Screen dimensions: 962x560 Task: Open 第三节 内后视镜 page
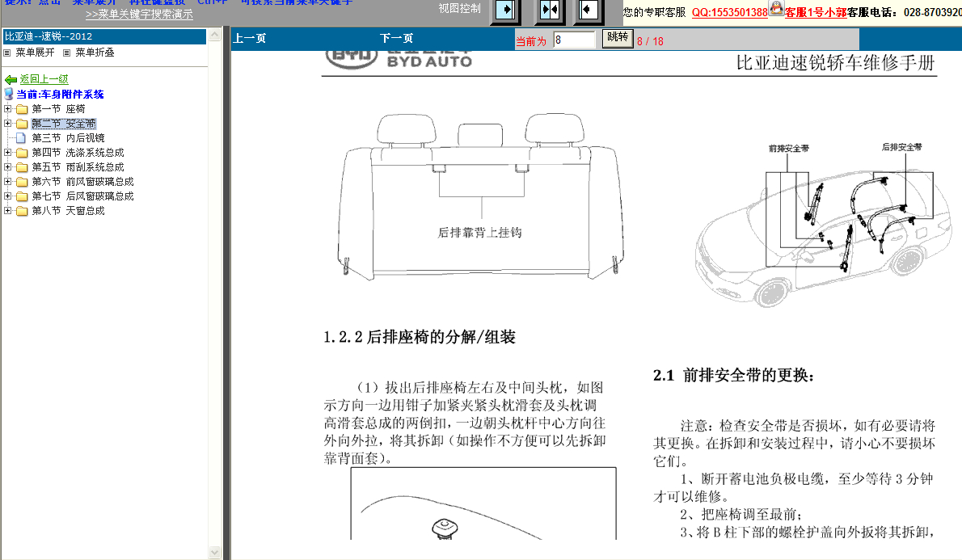68,138
